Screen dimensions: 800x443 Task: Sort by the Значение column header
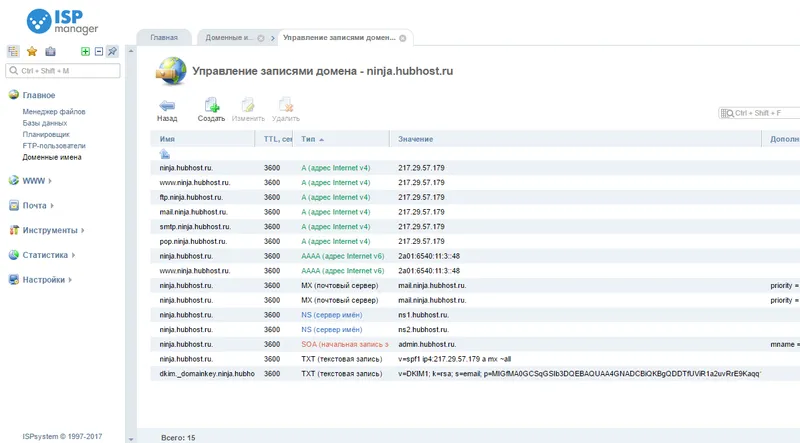click(x=576, y=139)
